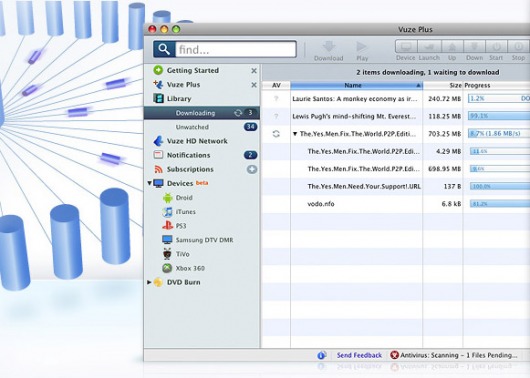Sort by the Name column header

(x=357, y=85)
